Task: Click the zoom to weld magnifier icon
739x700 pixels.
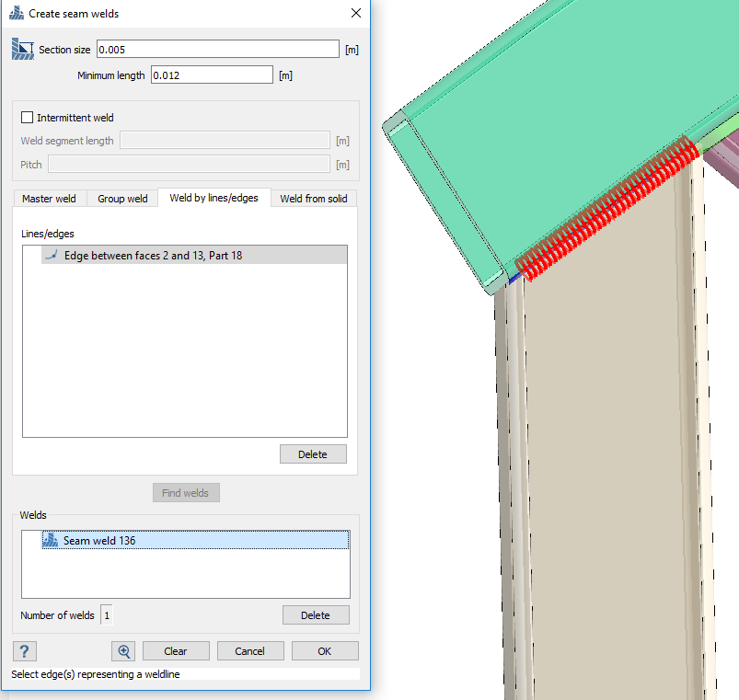Action: click(123, 651)
